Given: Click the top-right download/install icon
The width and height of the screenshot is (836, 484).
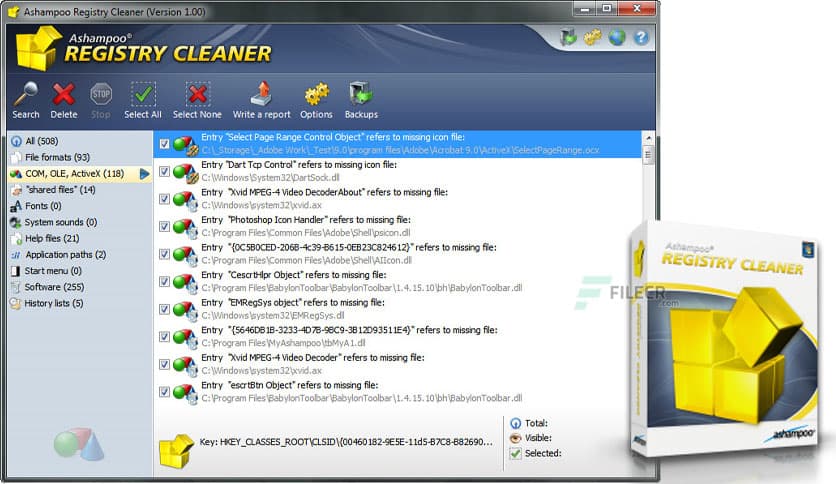Looking at the screenshot, I should click(568, 37).
